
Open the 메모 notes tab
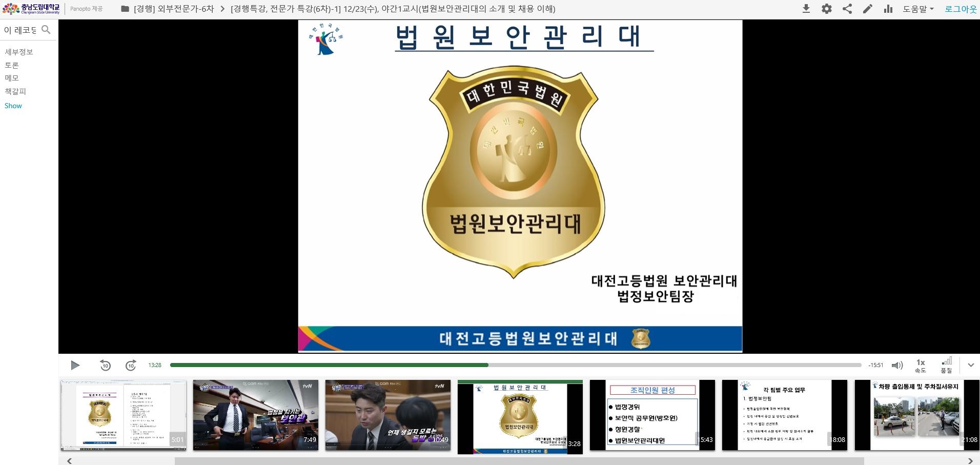(x=12, y=78)
